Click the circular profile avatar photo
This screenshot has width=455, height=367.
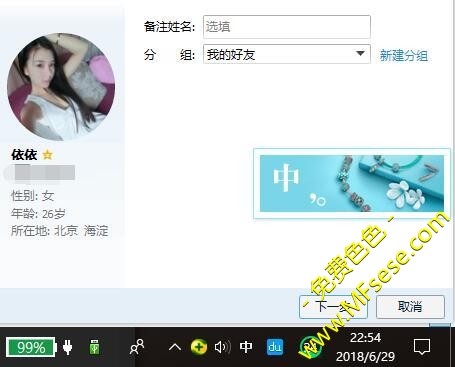click(x=61, y=87)
